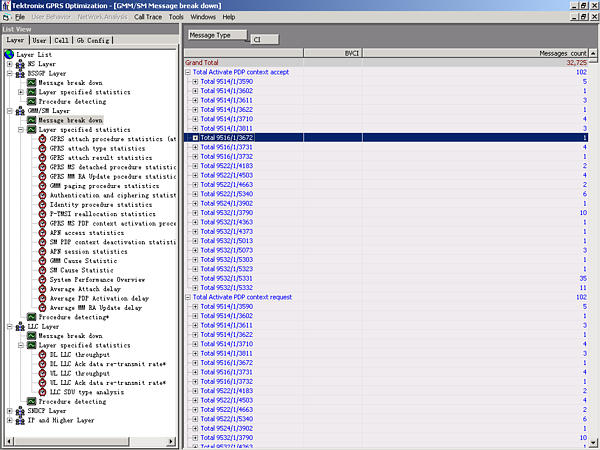Screen dimensions: 600x450
Task: Click UL LLC throughput icon
Action: pos(42,373)
